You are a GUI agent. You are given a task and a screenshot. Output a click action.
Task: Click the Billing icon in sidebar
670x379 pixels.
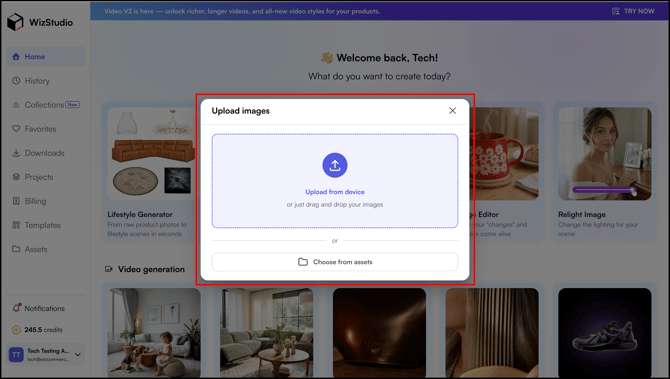[16, 201]
